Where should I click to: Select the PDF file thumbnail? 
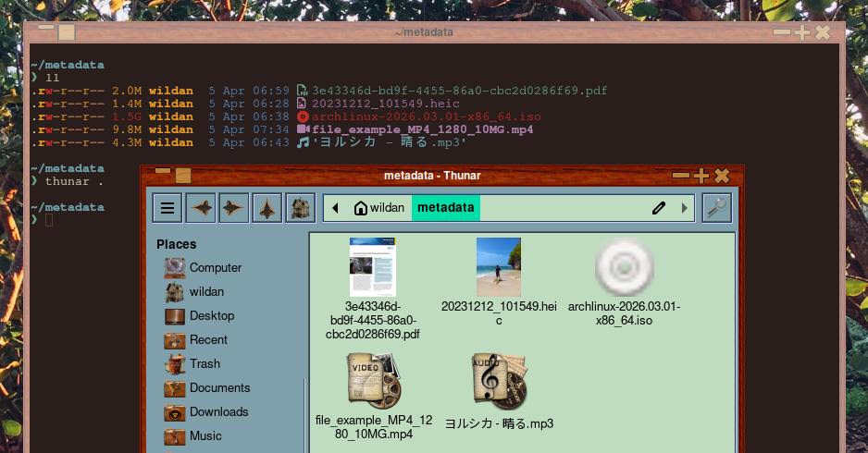pos(372,267)
